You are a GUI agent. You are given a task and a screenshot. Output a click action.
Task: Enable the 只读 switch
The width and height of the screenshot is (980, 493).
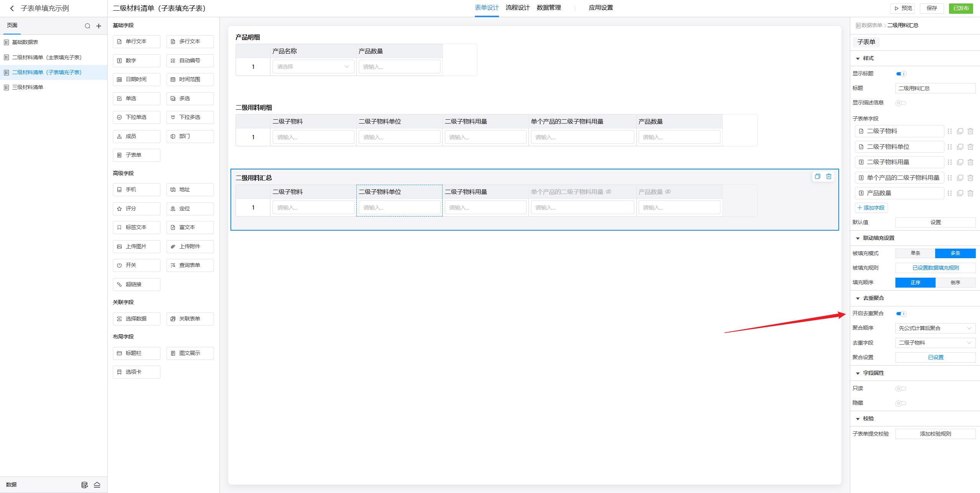coord(900,389)
